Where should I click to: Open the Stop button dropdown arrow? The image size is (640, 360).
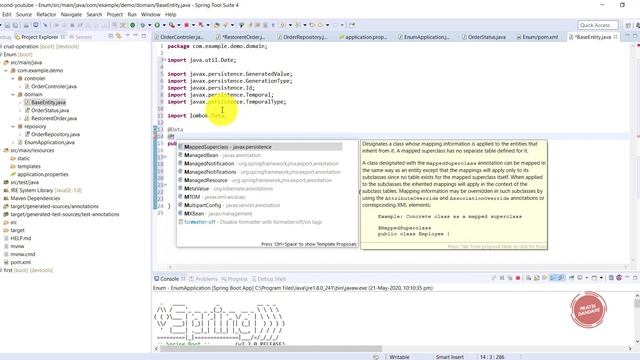coord(193,25)
